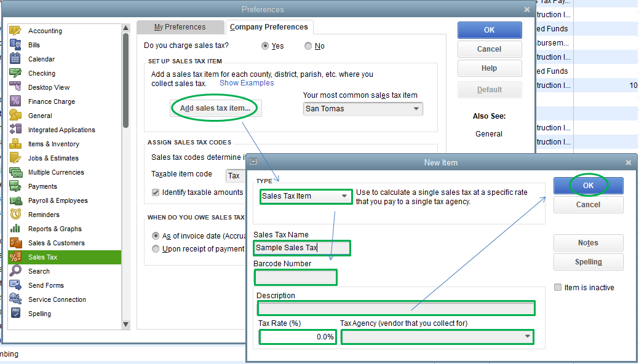Open the Taxable item code dropdown
The height and width of the screenshot is (364, 639).
[x=236, y=176]
